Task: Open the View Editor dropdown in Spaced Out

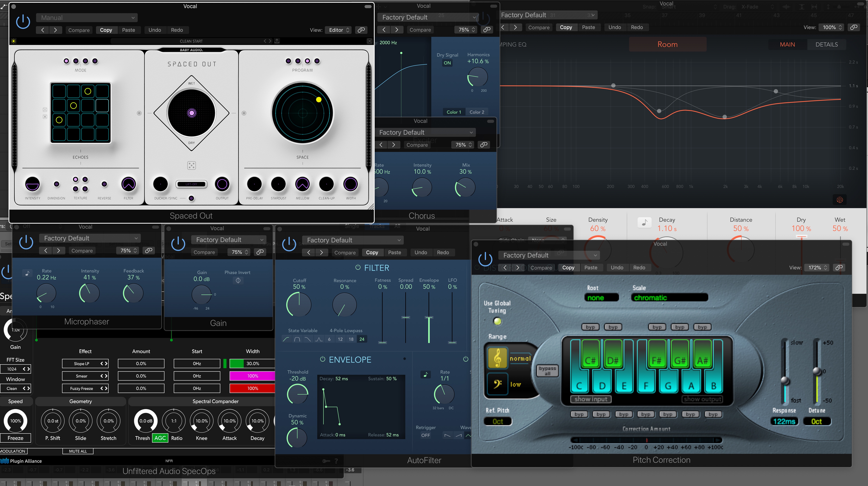Action: (x=339, y=30)
